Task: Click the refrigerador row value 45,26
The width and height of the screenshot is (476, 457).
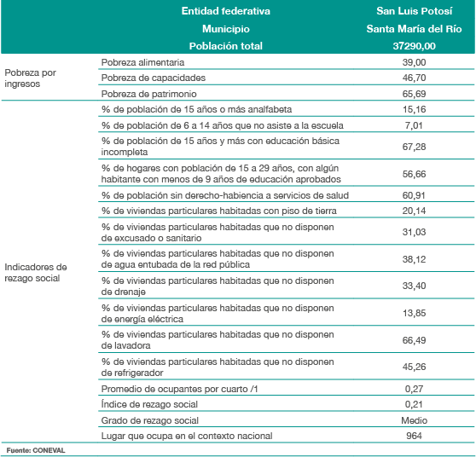Action: coord(414,367)
